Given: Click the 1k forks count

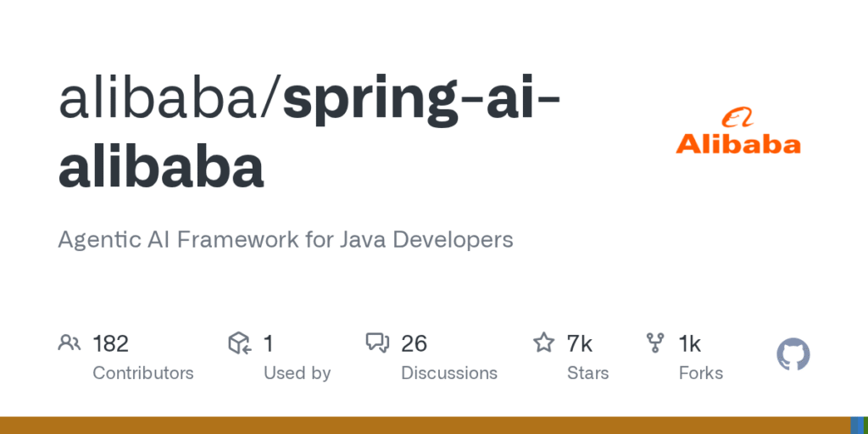Looking at the screenshot, I should tap(689, 343).
